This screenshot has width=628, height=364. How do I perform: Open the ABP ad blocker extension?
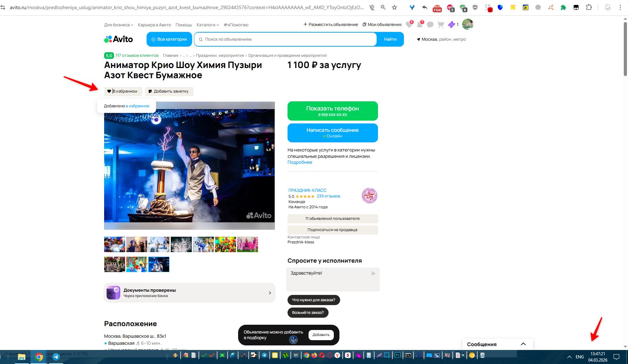pos(450,8)
